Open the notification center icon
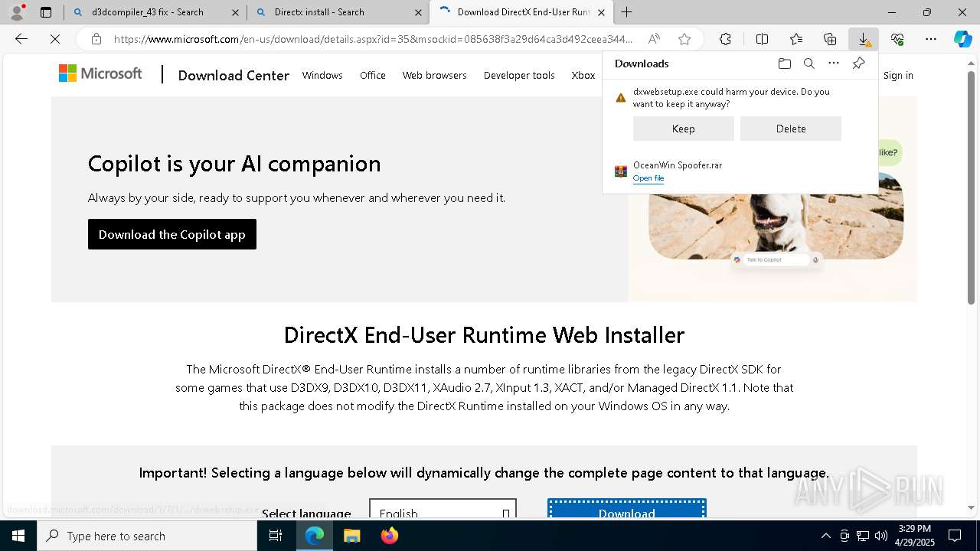 pyautogui.click(x=955, y=536)
